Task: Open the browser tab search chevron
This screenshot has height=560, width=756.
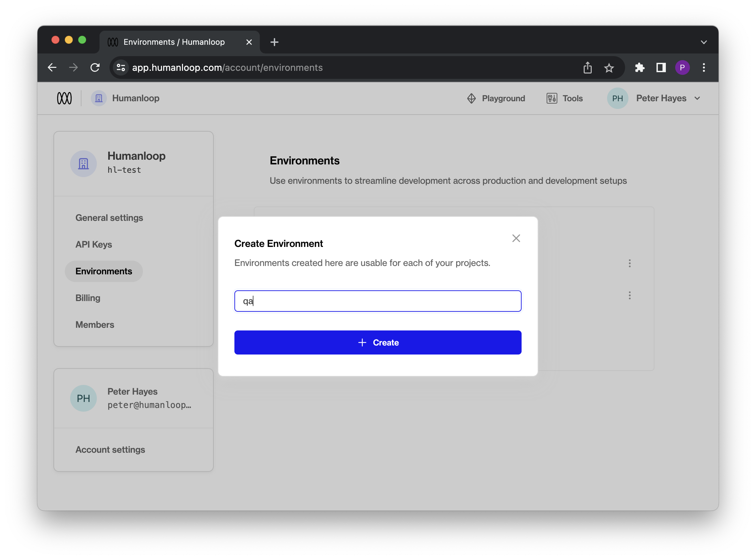Action: [x=704, y=42]
